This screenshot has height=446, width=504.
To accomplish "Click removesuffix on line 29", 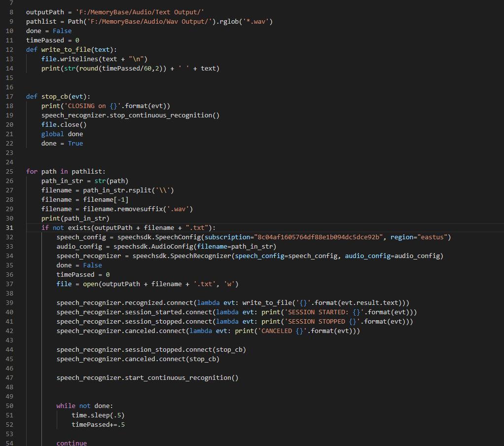I will (140, 209).
